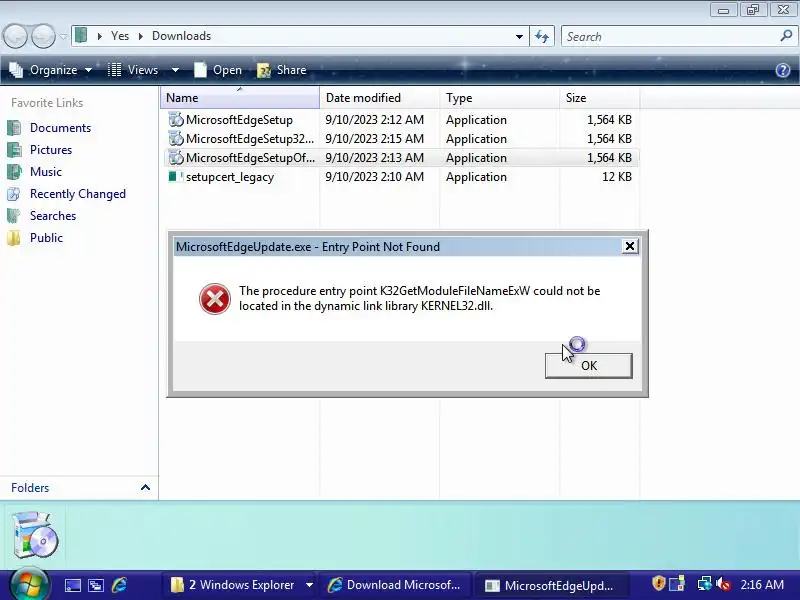This screenshot has height=600, width=800.
Task: Open Recently Changed in Favorite Links
Action: [78, 194]
